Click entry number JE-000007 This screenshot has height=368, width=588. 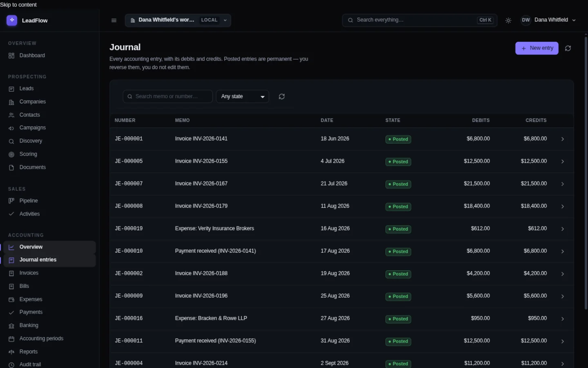point(129,184)
